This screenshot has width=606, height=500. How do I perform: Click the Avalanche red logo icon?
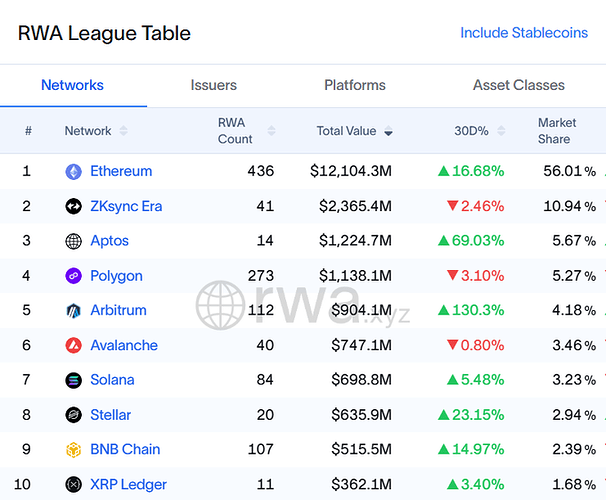tap(73, 346)
